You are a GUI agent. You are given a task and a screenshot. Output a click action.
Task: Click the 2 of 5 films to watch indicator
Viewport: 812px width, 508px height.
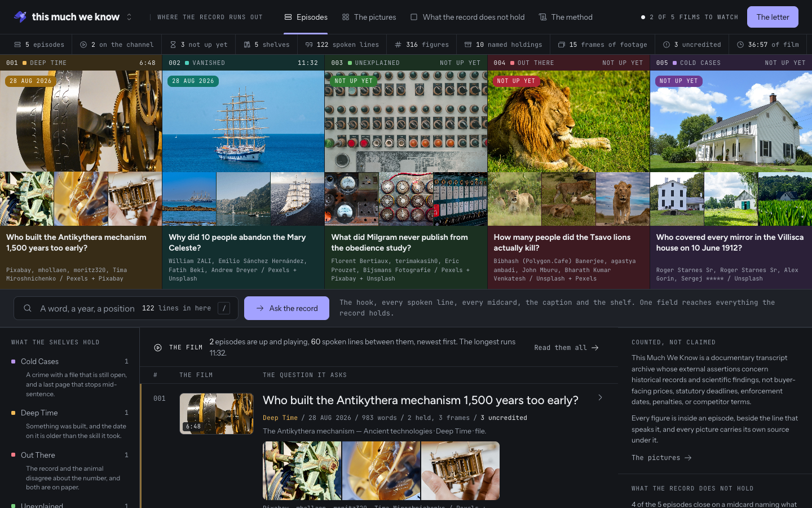point(690,17)
